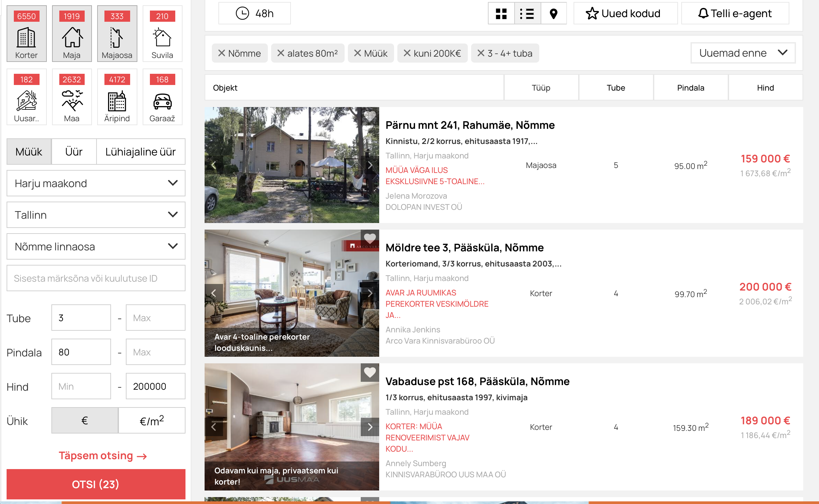Click Telli e-agent subscription button
The height and width of the screenshot is (504, 819).
tap(735, 13)
